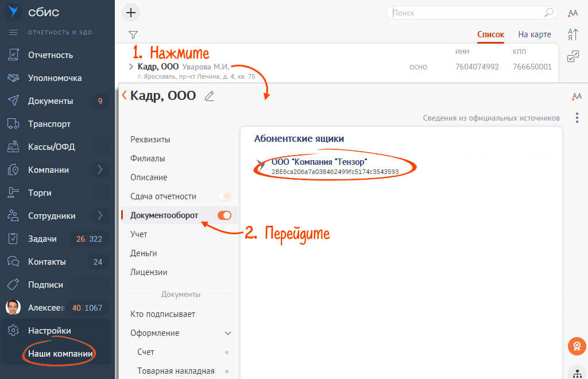Click КПП value 766650001
588x379 pixels.
point(532,67)
